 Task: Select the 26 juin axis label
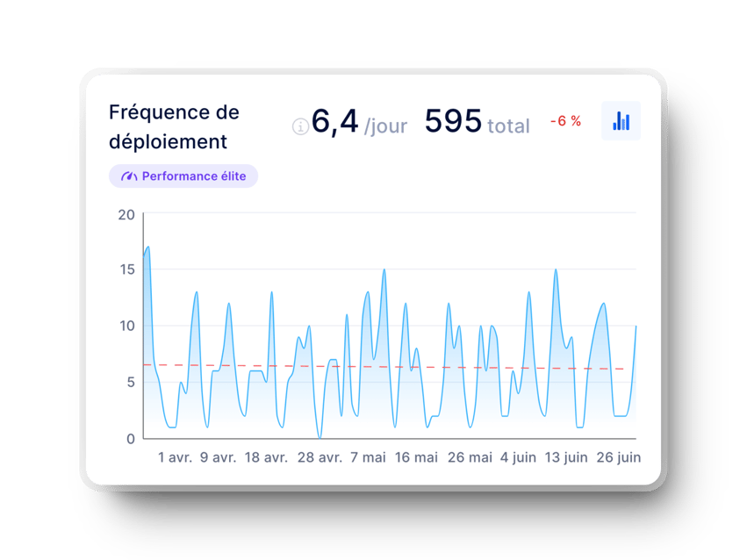618,456
